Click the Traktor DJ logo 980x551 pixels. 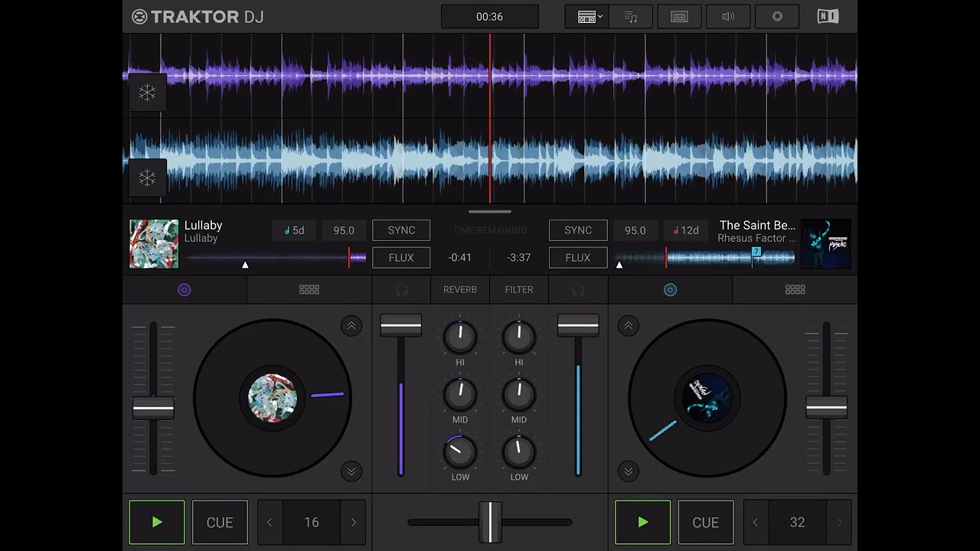198,17
